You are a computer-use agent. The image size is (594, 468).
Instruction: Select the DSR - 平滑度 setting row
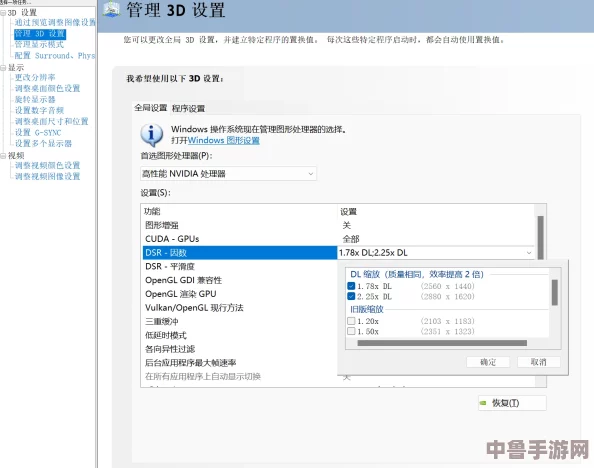[240, 266]
